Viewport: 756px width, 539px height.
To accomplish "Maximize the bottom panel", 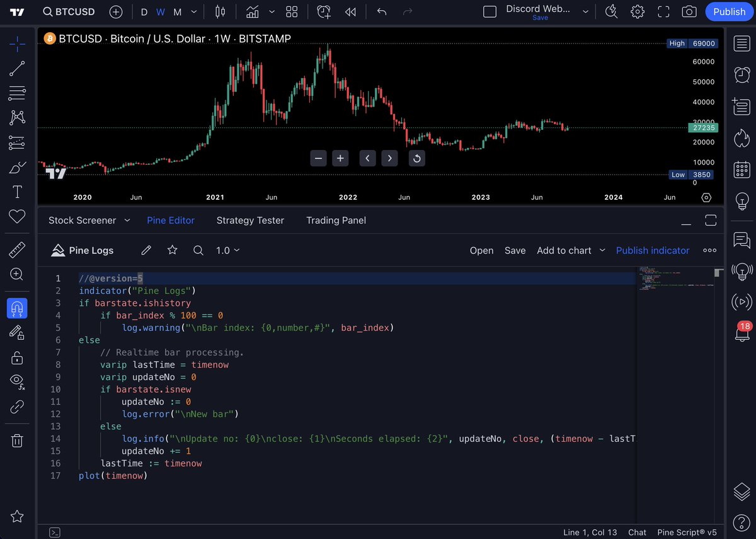I will click(711, 220).
